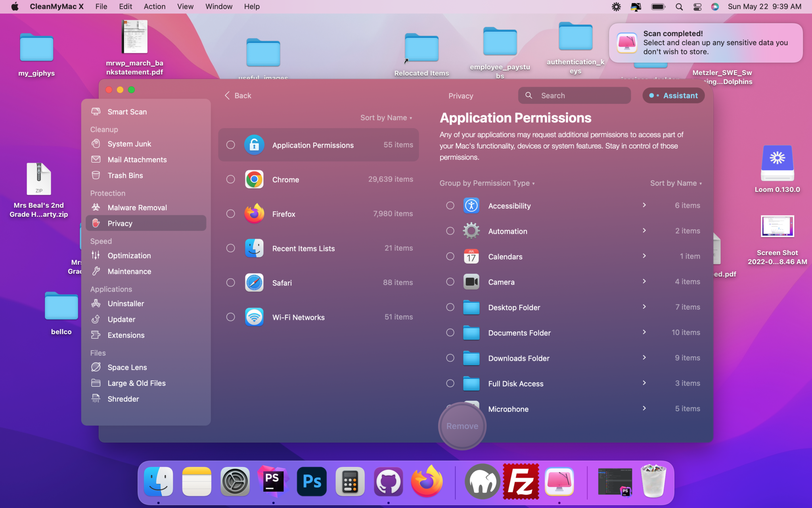The image size is (812, 508).
Task: Select the Safari checkbox
Action: [x=231, y=283]
